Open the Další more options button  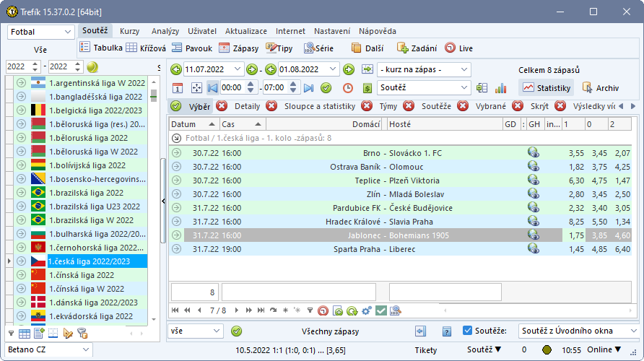point(367,48)
